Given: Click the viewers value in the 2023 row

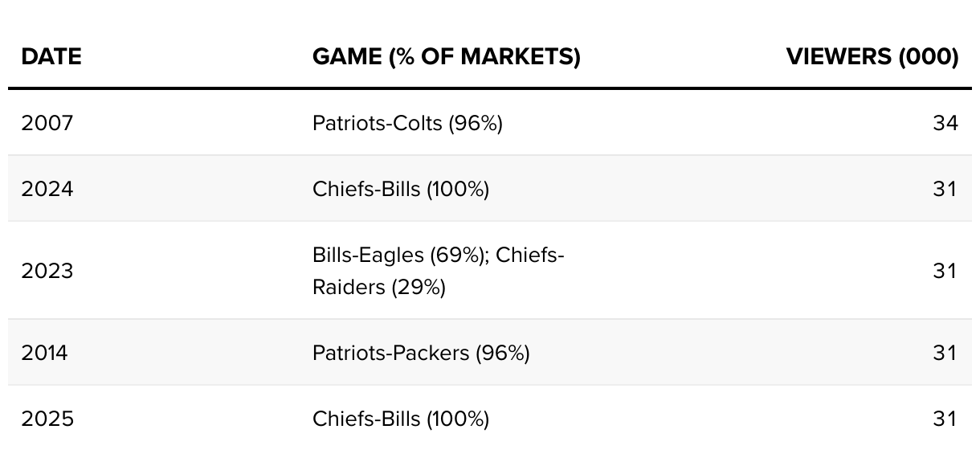Looking at the screenshot, I should tap(945, 271).
